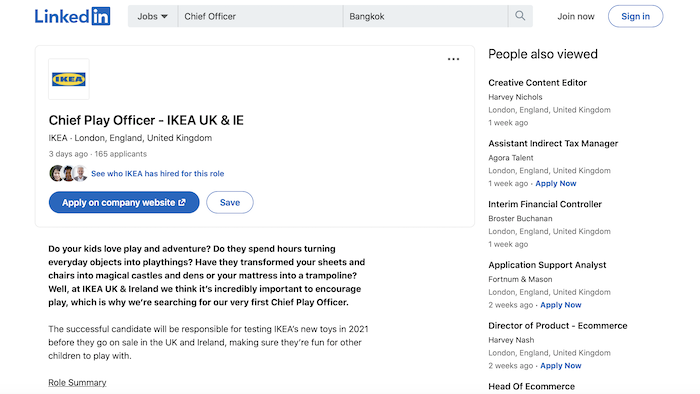
Task: Open Head Of Ecommerce job
Action: tap(531, 386)
